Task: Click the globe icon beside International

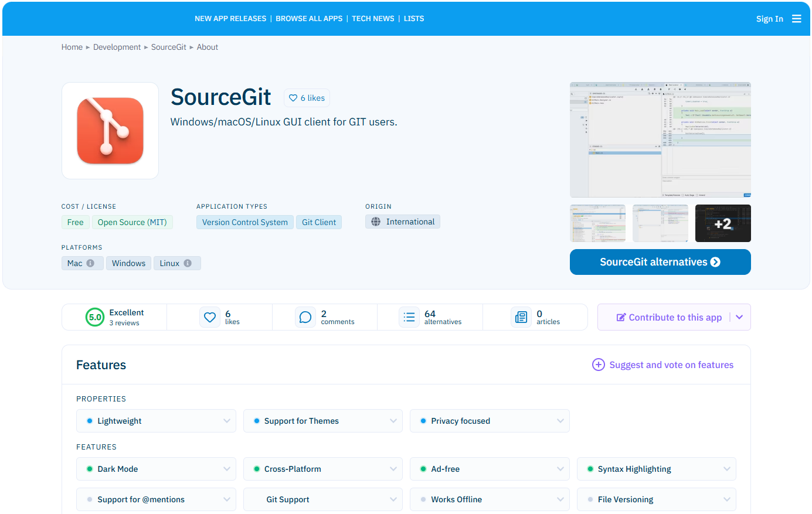Action: [376, 222]
